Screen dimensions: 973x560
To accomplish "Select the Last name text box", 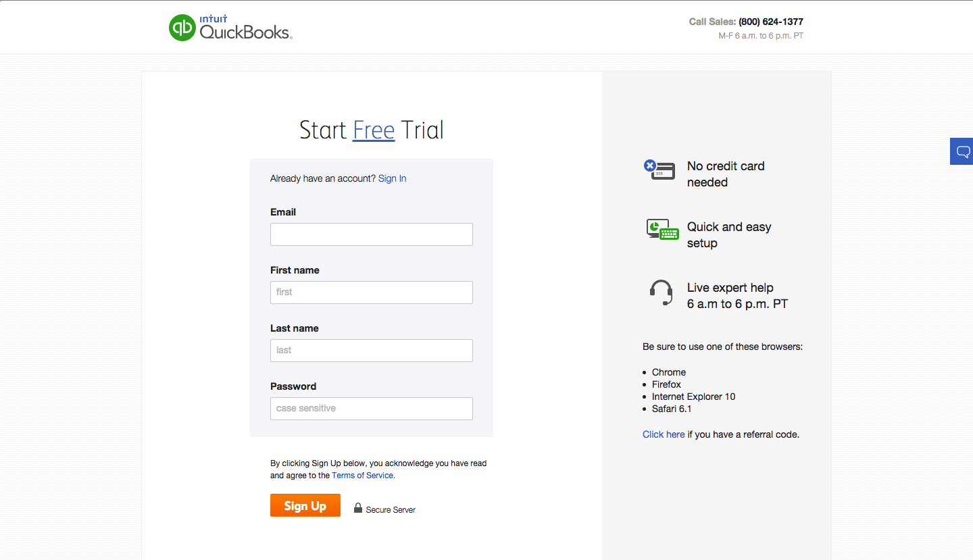I will (x=371, y=351).
